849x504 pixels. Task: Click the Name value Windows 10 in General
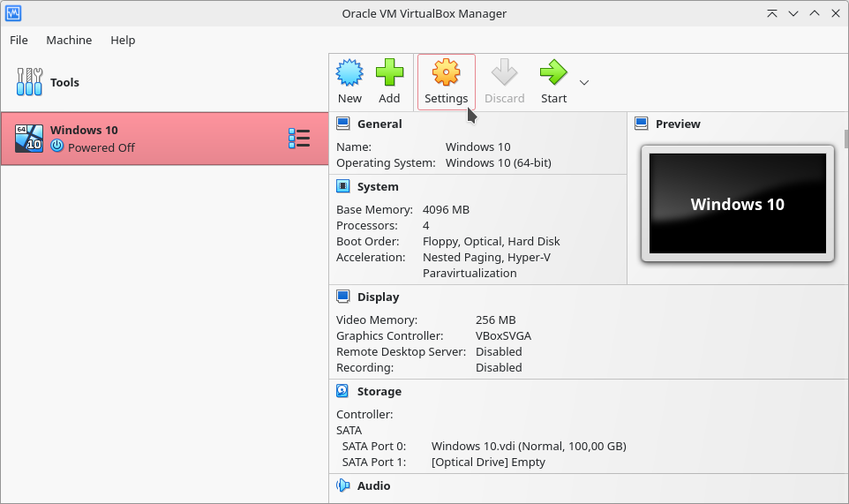pyautogui.click(x=477, y=147)
